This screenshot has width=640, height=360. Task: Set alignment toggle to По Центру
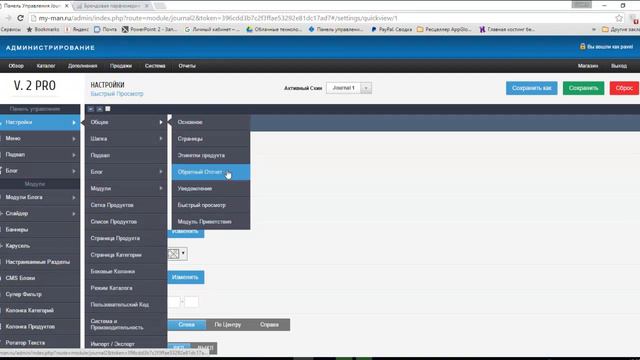228,324
